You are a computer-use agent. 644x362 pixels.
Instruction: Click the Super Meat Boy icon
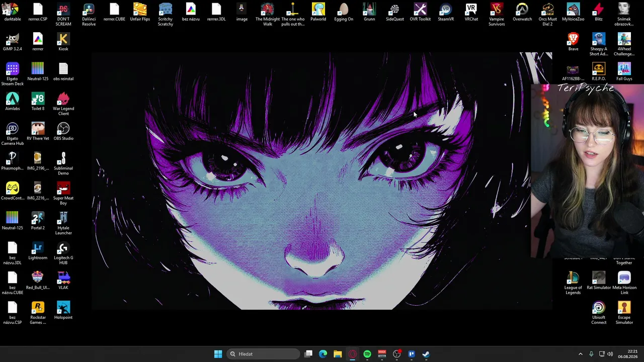point(63,194)
